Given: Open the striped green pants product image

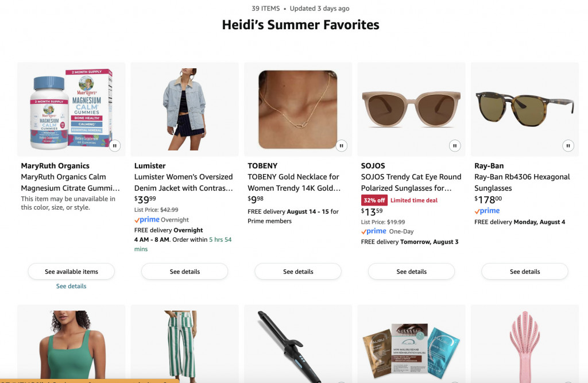Looking at the screenshot, I should [184, 343].
